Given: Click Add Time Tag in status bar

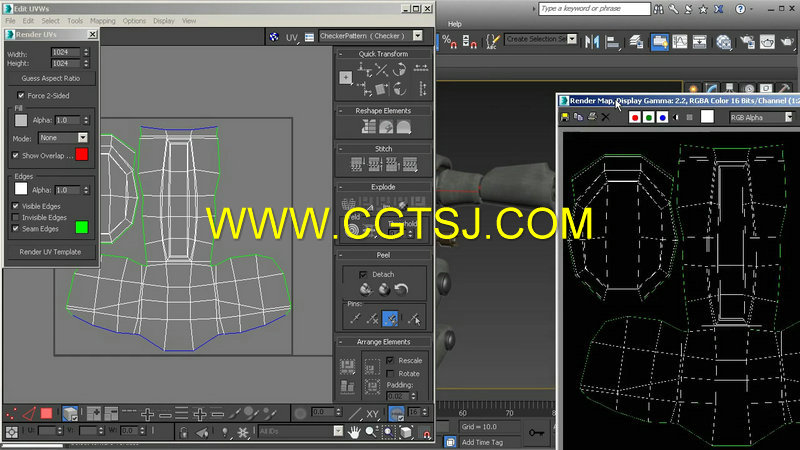Looking at the screenshot, I should point(482,442).
